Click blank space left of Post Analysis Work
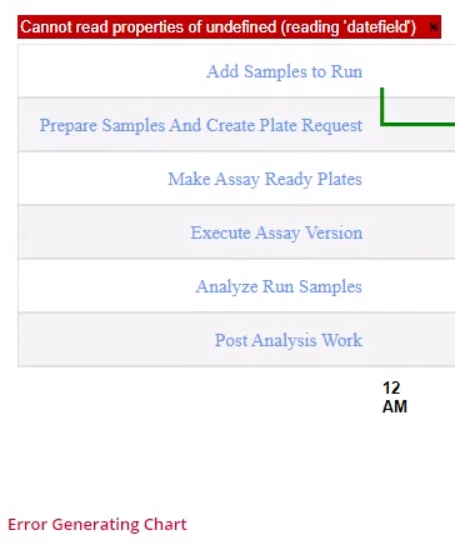 pyautogui.click(x=116, y=340)
